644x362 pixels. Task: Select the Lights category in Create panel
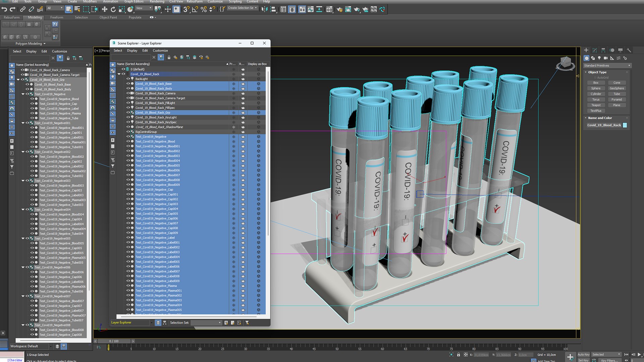click(599, 58)
